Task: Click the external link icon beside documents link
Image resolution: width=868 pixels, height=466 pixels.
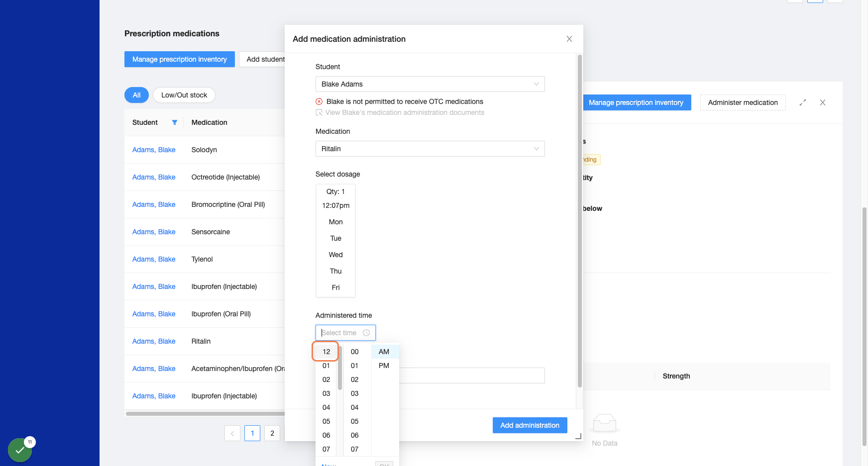Action: [319, 112]
